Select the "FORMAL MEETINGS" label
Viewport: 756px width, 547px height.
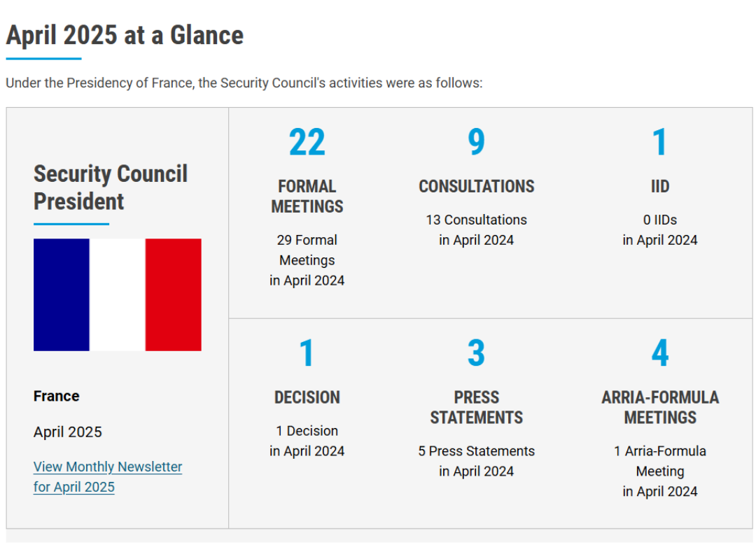pos(307,197)
